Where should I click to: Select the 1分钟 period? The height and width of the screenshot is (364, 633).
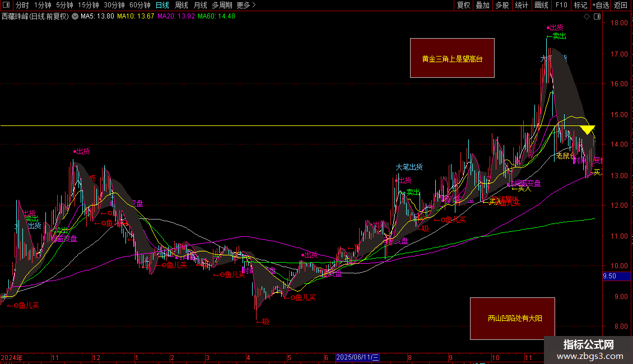(x=43, y=5)
